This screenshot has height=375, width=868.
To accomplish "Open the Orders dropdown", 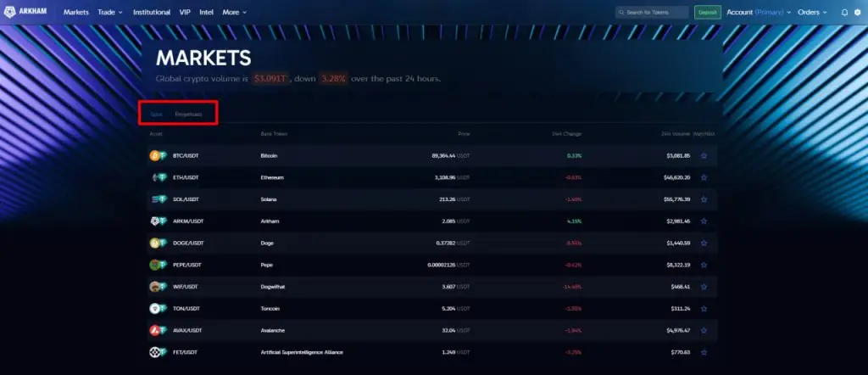I will [812, 12].
